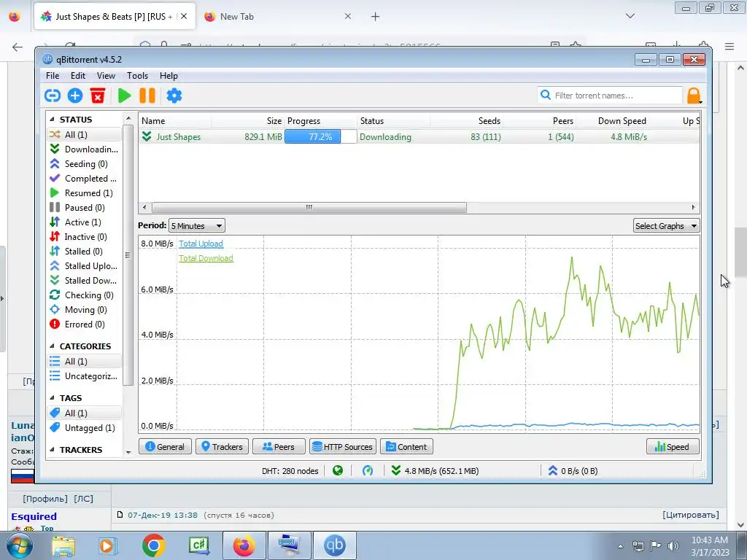The image size is (747, 560).
Task: Open the Windows Start button
Action: (x=18, y=545)
